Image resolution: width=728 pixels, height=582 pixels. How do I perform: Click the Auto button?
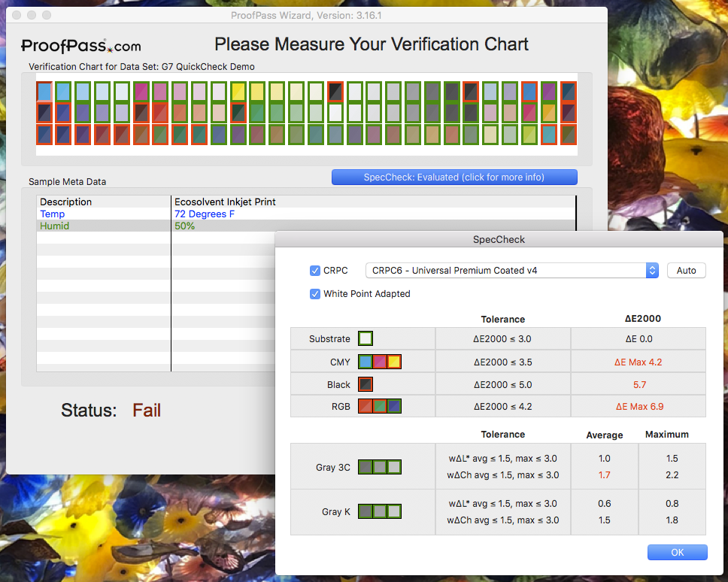click(x=686, y=271)
